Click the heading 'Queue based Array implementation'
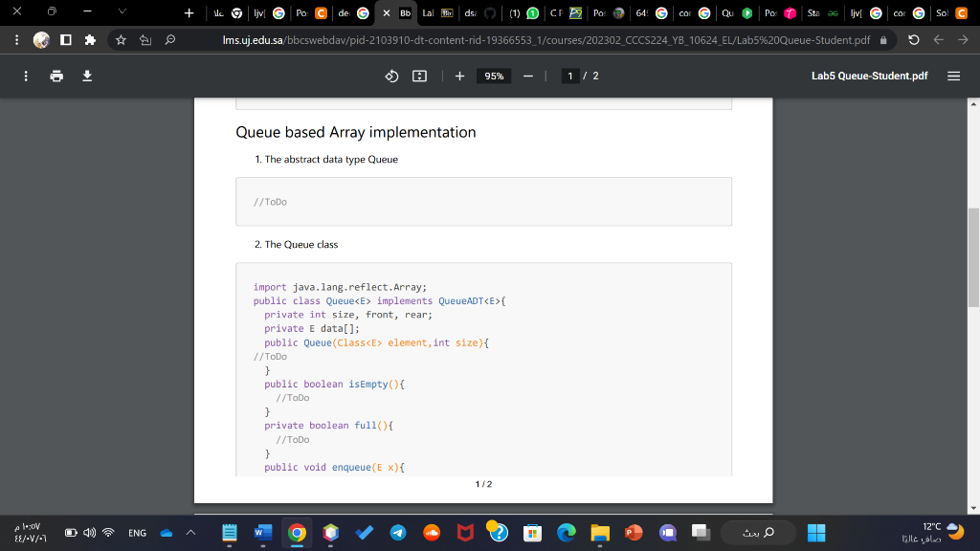Viewport: 980px width, 551px height. [356, 132]
